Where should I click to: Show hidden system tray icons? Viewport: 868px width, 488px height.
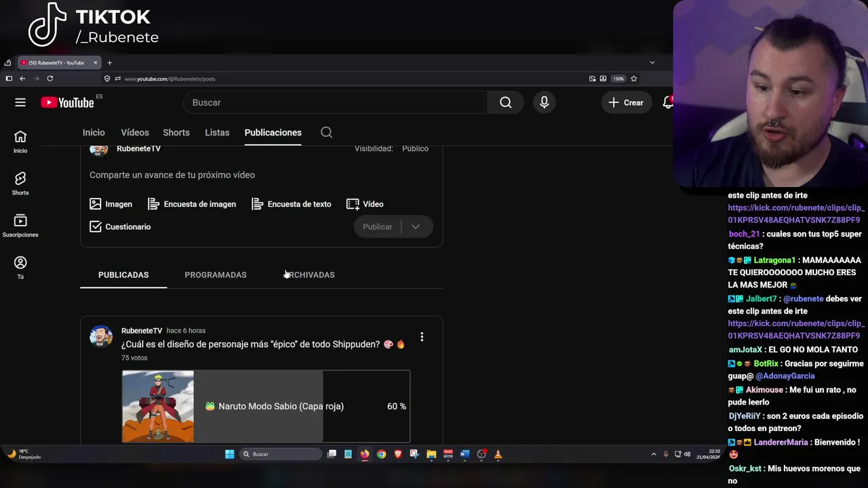tap(654, 454)
